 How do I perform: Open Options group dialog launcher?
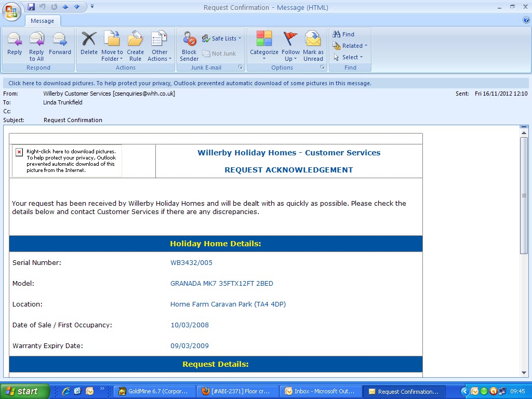click(x=322, y=67)
